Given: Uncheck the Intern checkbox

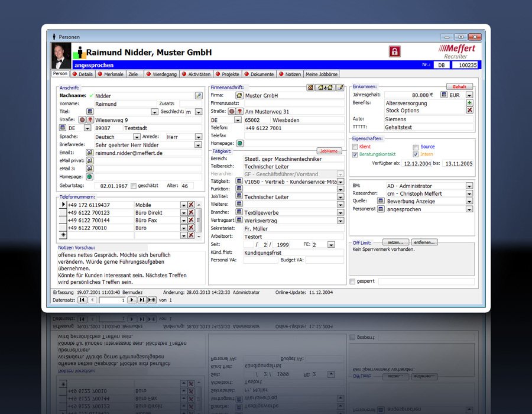Looking at the screenshot, I should pyautogui.click(x=416, y=154).
